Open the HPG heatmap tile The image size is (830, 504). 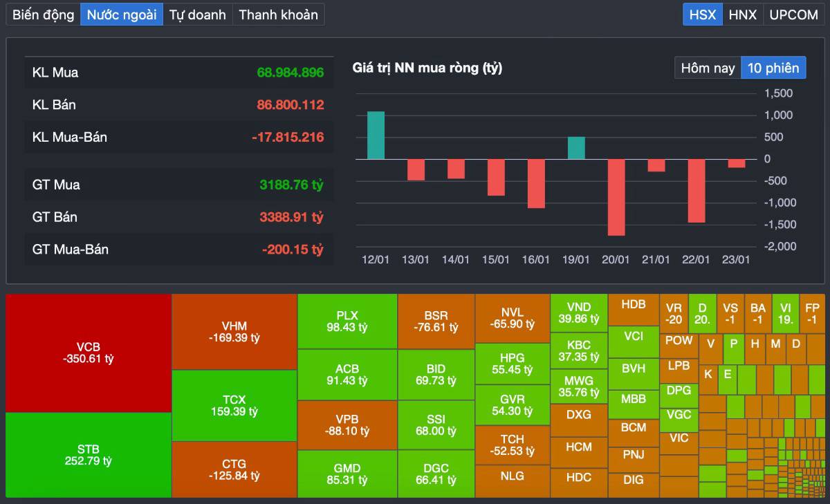pyautogui.click(x=513, y=364)
